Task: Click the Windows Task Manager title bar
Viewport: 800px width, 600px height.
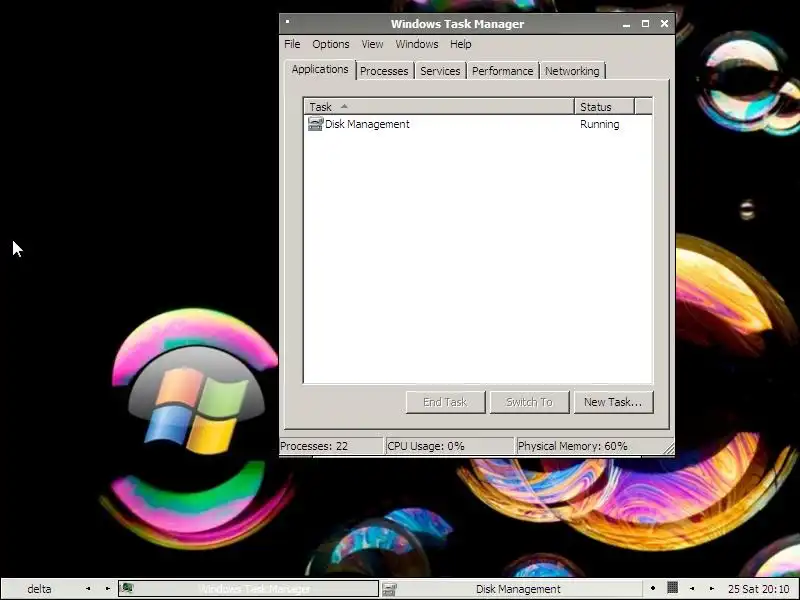Action: click(x=457, y=24)
